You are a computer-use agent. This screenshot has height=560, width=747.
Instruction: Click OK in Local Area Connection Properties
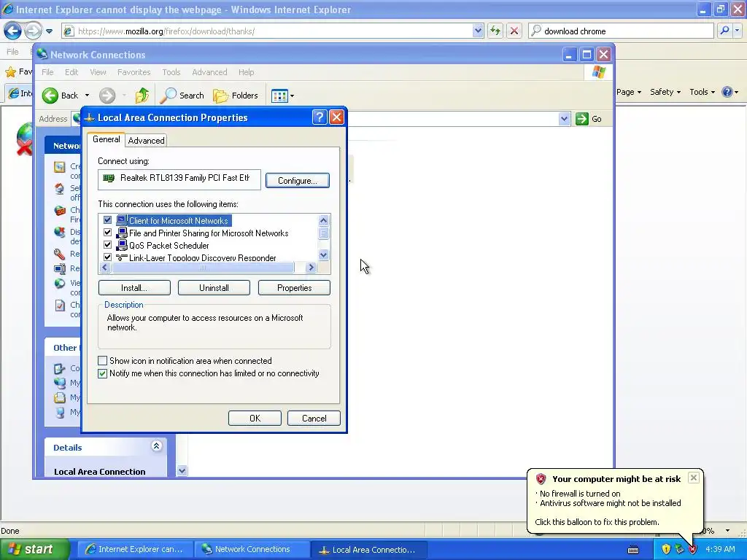click(255, 418)
